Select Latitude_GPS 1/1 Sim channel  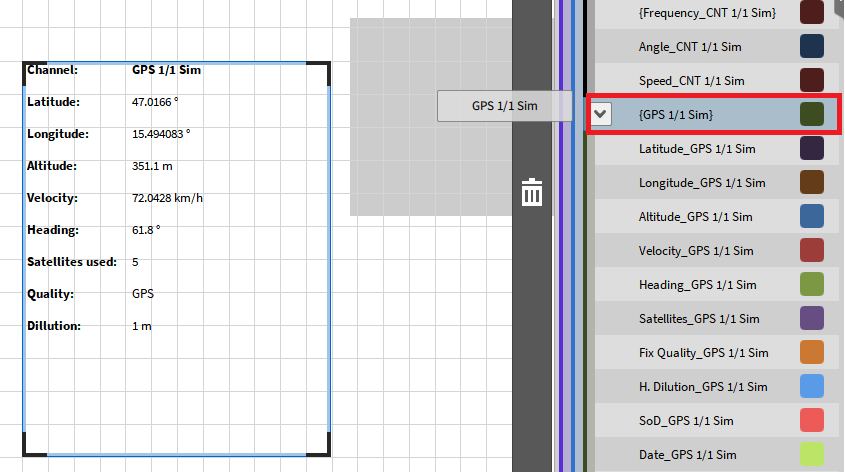pyautogui.click(x=697, y=149)
